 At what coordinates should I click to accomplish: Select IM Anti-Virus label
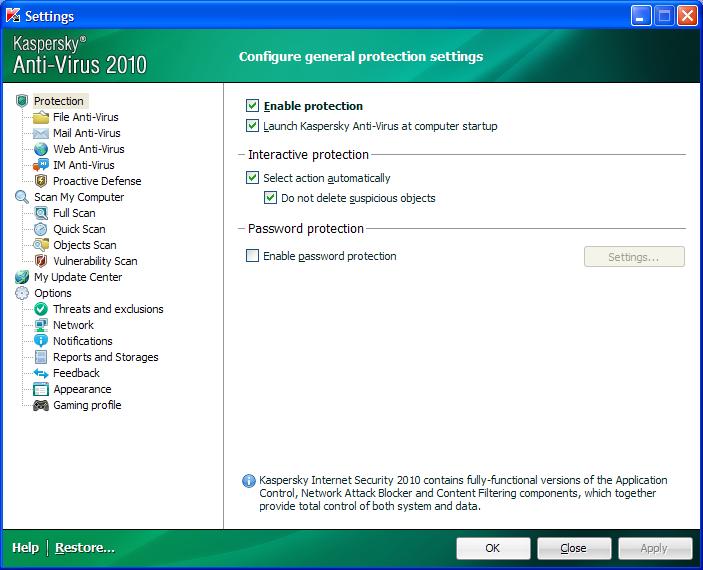click(x=84, y=165)
